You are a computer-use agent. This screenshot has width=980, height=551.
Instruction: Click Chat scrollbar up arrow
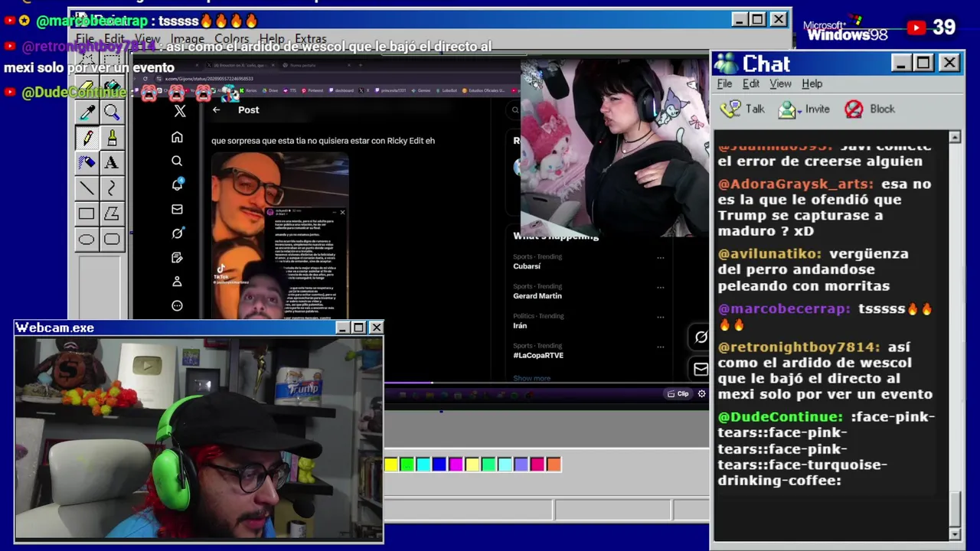coord(955,137)
